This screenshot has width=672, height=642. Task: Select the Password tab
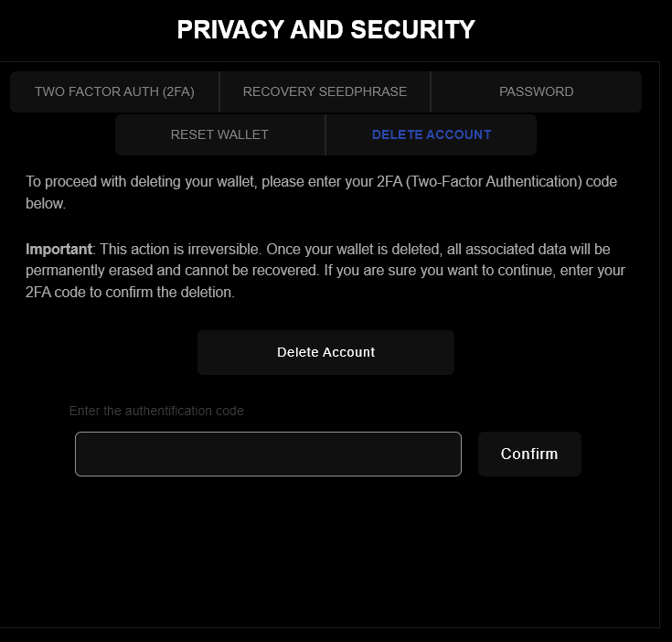[x=536, y=91]
